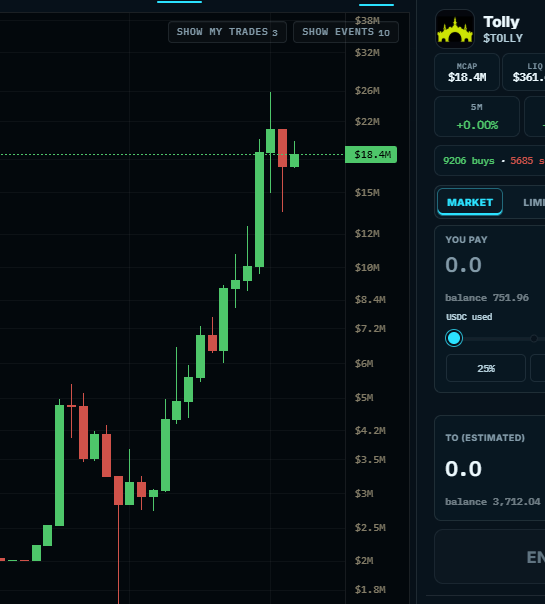Click the $15M price axis label

(x=367, y=192)
